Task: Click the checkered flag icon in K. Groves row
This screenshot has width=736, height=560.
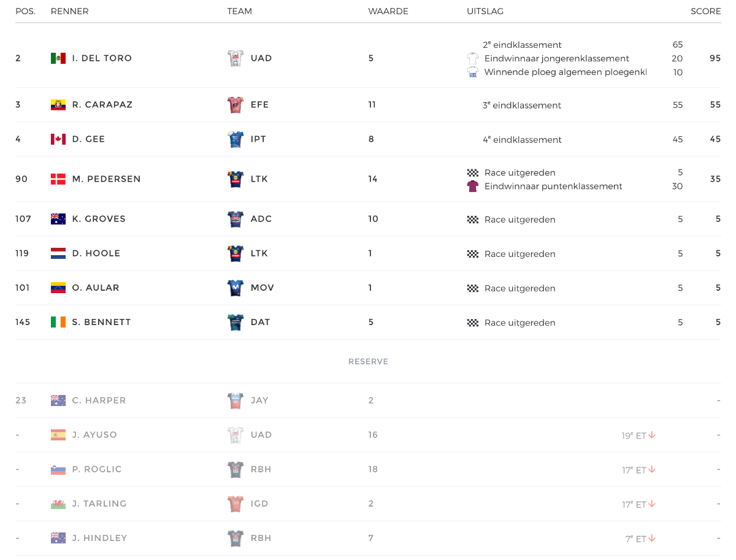Action: 472,220
